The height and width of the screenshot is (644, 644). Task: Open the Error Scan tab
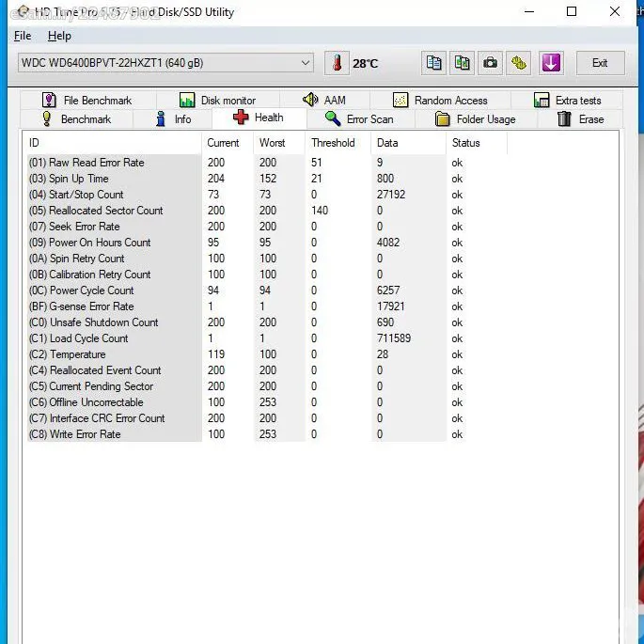click(x=359, y=119)
